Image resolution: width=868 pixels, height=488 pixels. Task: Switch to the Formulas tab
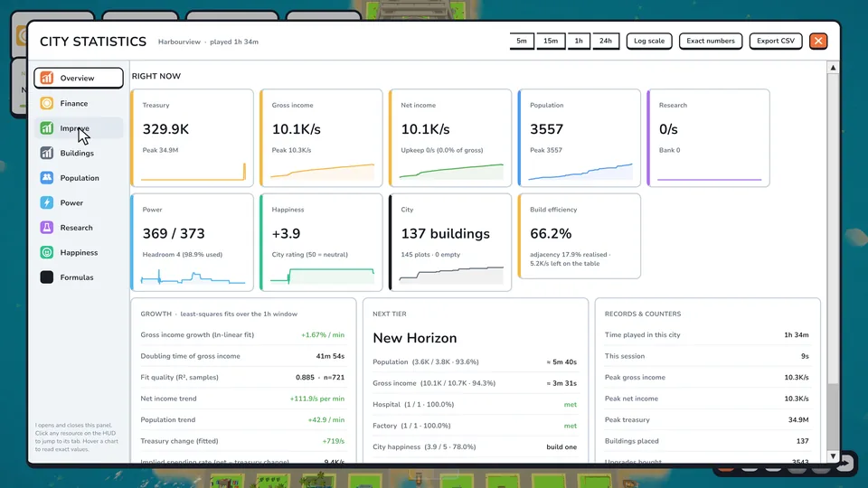coord(79,277)
